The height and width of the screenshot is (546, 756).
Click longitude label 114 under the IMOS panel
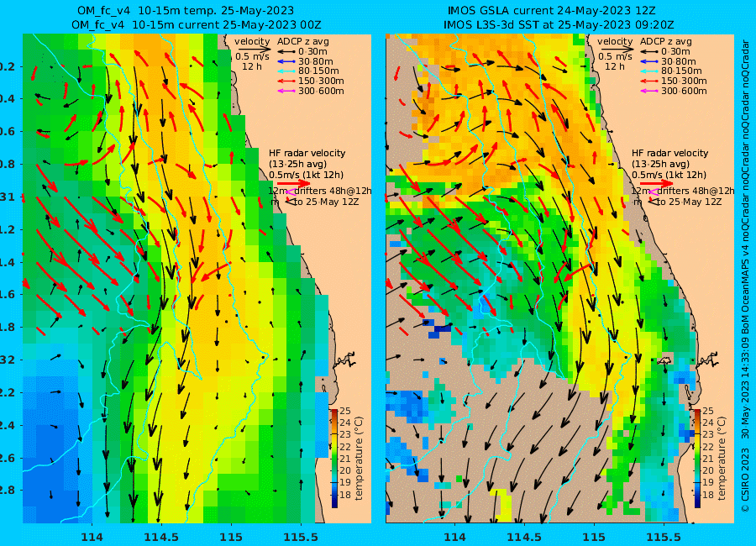coord(455,537)
